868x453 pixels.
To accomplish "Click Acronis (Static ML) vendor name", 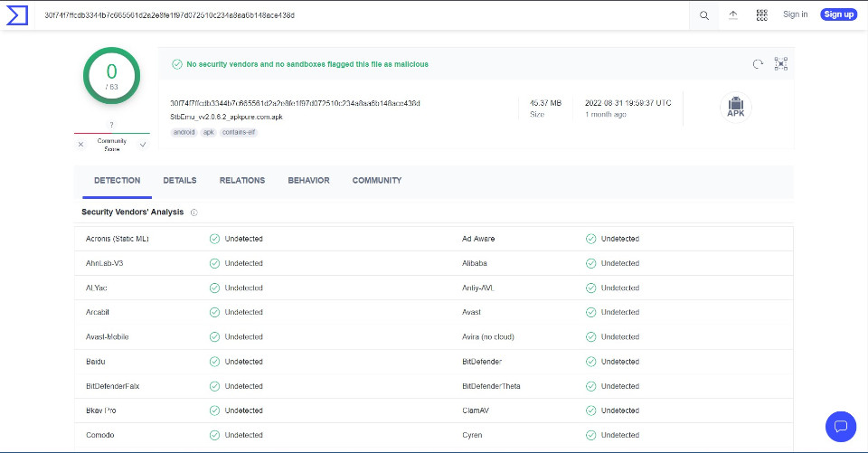I will pos(118,239).
